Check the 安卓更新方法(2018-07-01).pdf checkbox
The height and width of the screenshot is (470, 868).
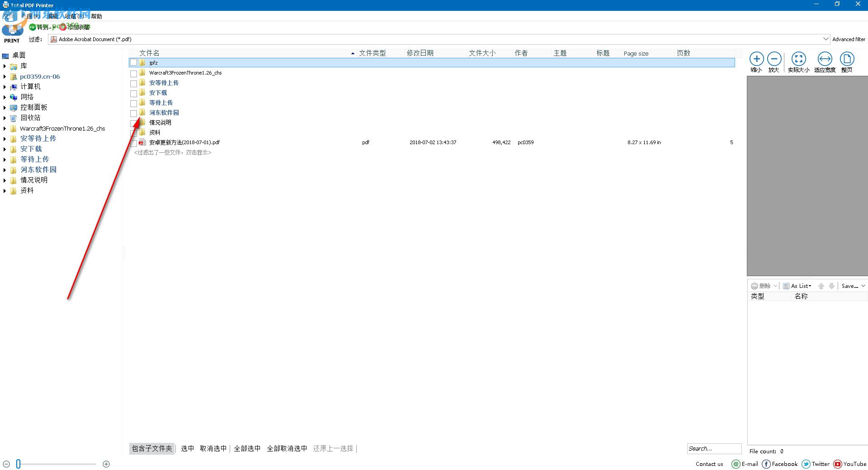point(134,143)
